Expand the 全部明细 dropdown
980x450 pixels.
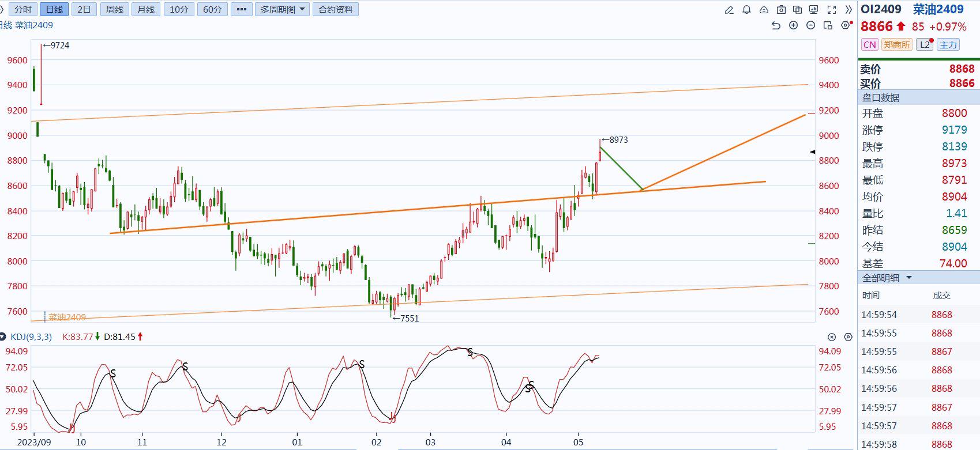click(887, 278)
